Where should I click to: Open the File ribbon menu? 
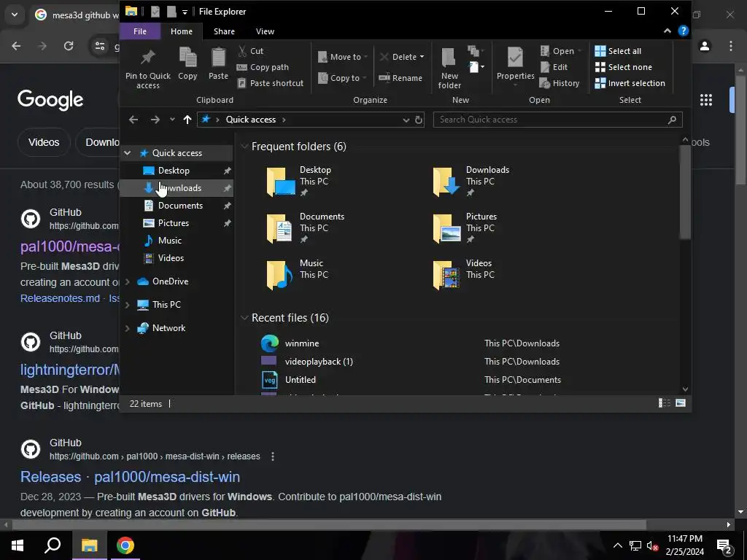coord(140,31)
